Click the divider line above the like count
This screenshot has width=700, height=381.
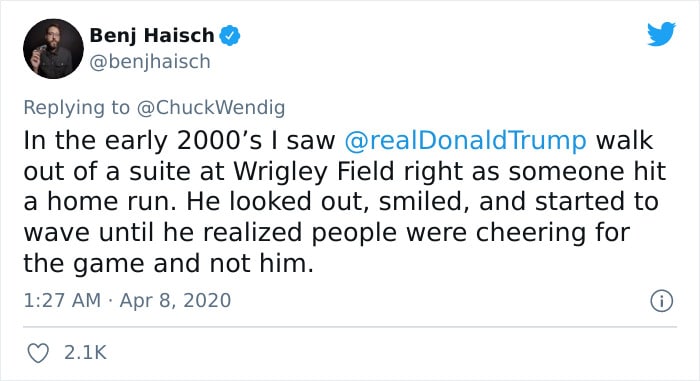point(350,327)
